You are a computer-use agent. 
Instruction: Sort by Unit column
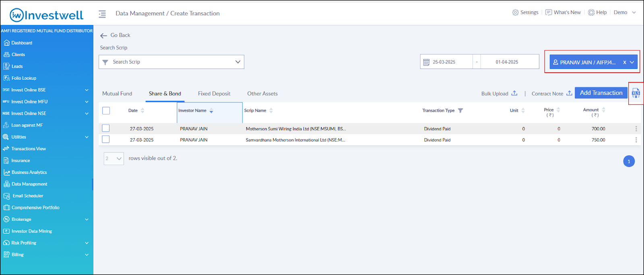523,110
